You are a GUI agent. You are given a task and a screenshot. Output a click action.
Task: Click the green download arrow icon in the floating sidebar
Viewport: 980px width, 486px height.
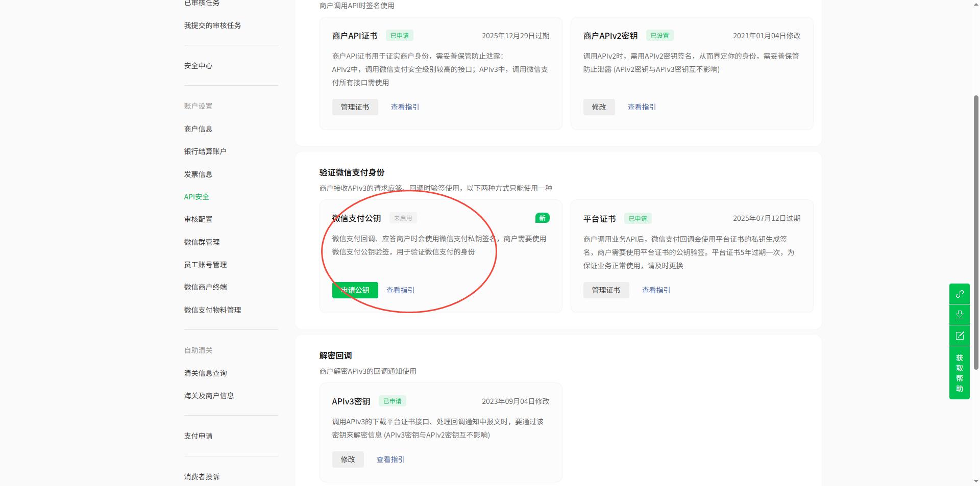pos(959,315)
